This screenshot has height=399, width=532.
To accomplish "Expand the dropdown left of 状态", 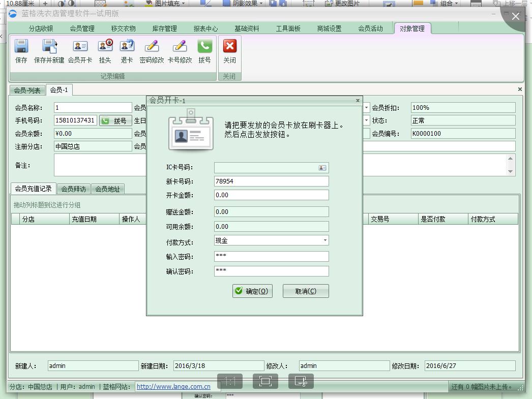I will [366, 120].
